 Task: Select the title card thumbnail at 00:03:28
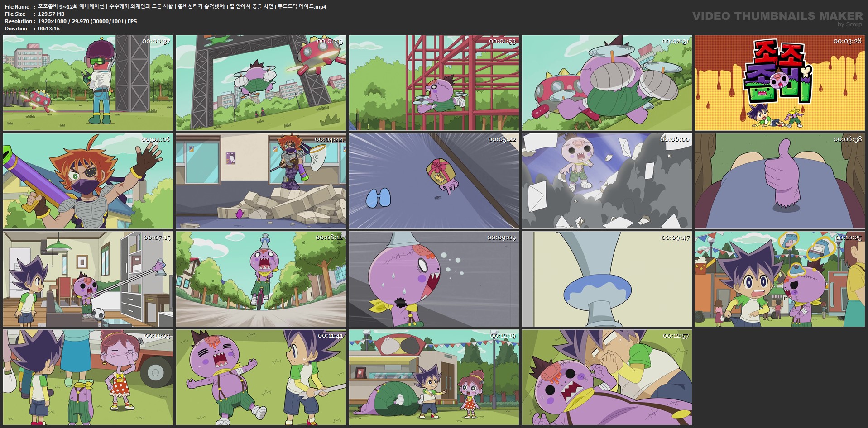(780, 83)
